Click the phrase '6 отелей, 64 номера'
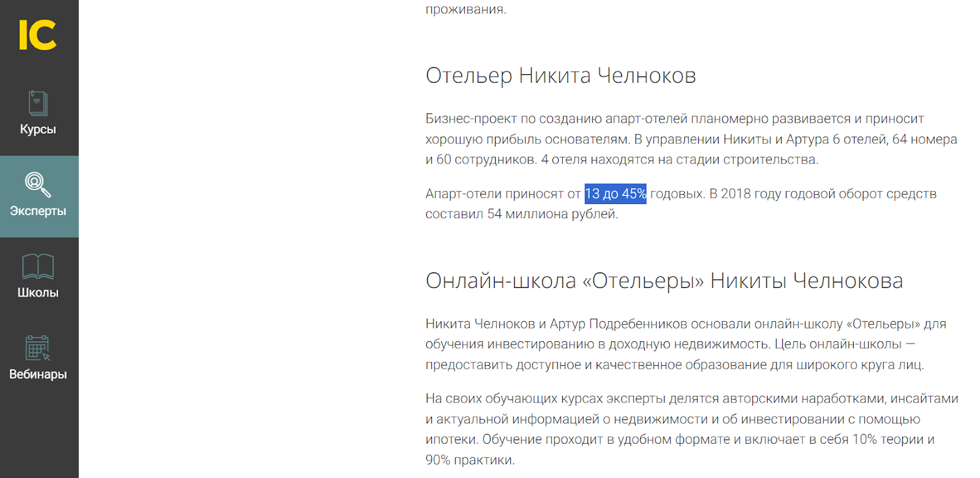Screen dimensions: 980x478 894,139
